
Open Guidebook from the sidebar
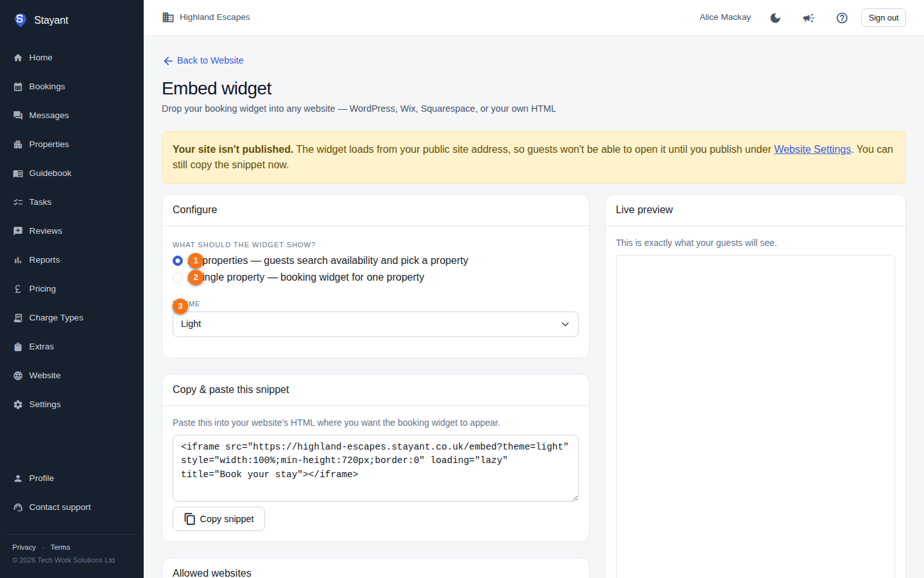coord(72,173)
